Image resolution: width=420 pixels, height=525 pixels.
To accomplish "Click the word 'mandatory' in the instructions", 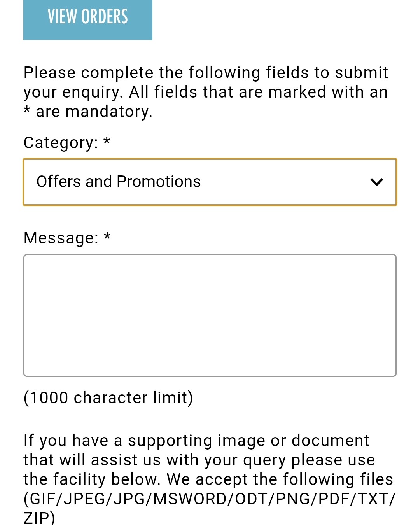I will [x=109, y=112].
